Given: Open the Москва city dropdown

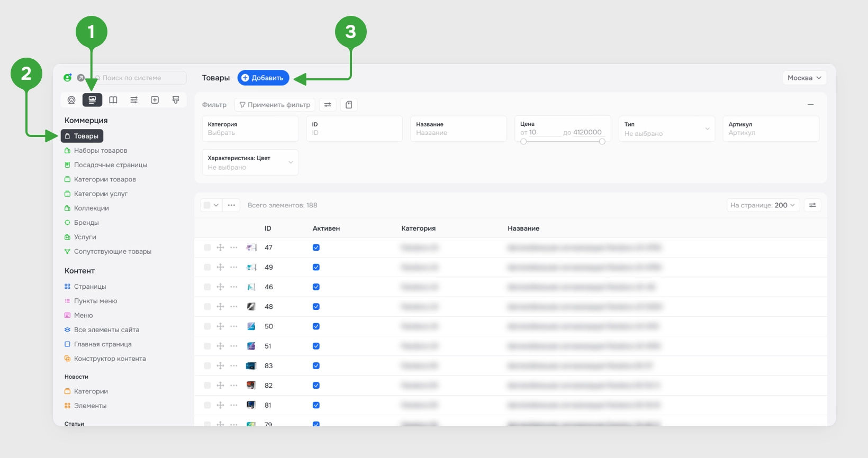Looking at the screenshot, I should tap(804, 78).
